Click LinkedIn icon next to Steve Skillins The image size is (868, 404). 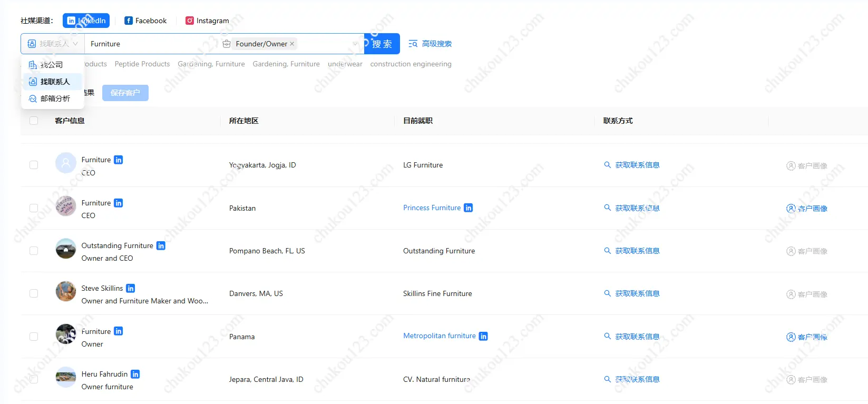[x=131, y=288]
